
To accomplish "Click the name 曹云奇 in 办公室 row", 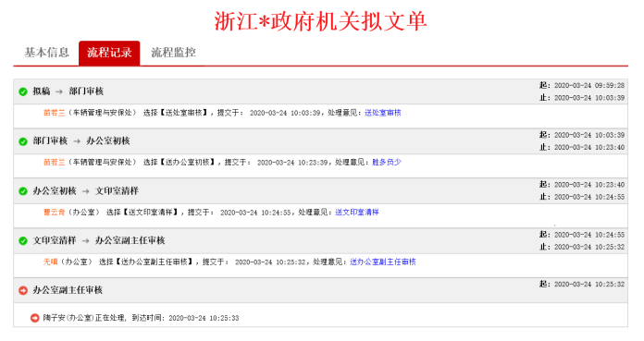I will tap(55, 213).
